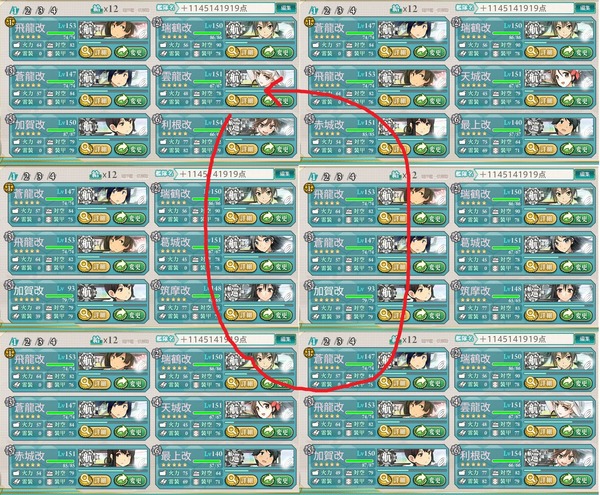Middle-left panel: click 飛龍改 変更 change button
This screenshot has width=600, height=495.
pyautogui.click(x=129, y=266)
